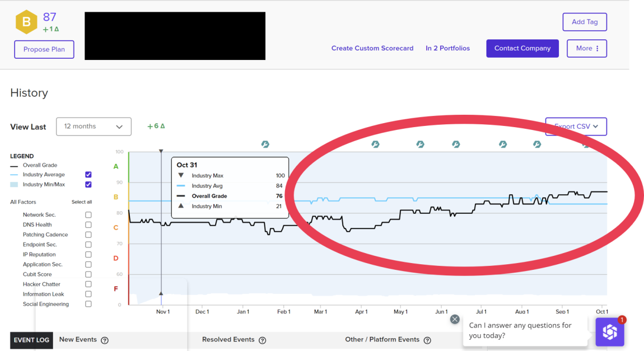644x351 pixels.
Task: Open the In 2 Portfolios link
Action: (447, 49)
